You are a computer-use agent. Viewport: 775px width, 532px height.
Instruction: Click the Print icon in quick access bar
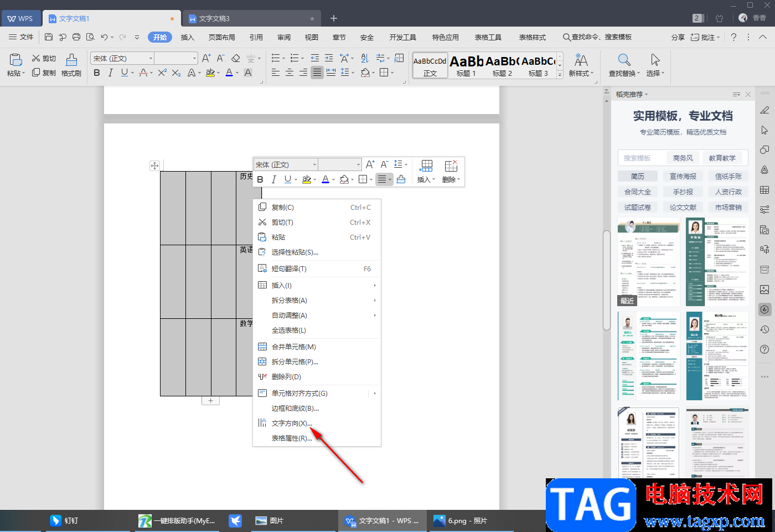[76, 37]
